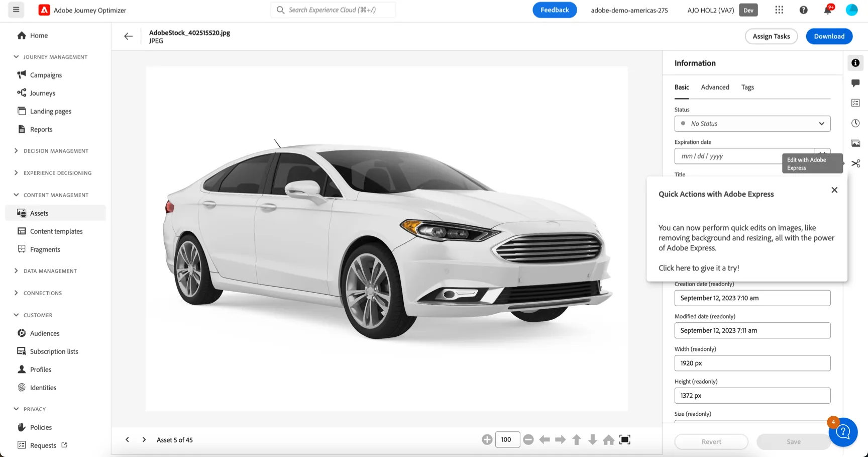Click the Feedback button
The height and width of the screenshot is (457, 868).
555,10
